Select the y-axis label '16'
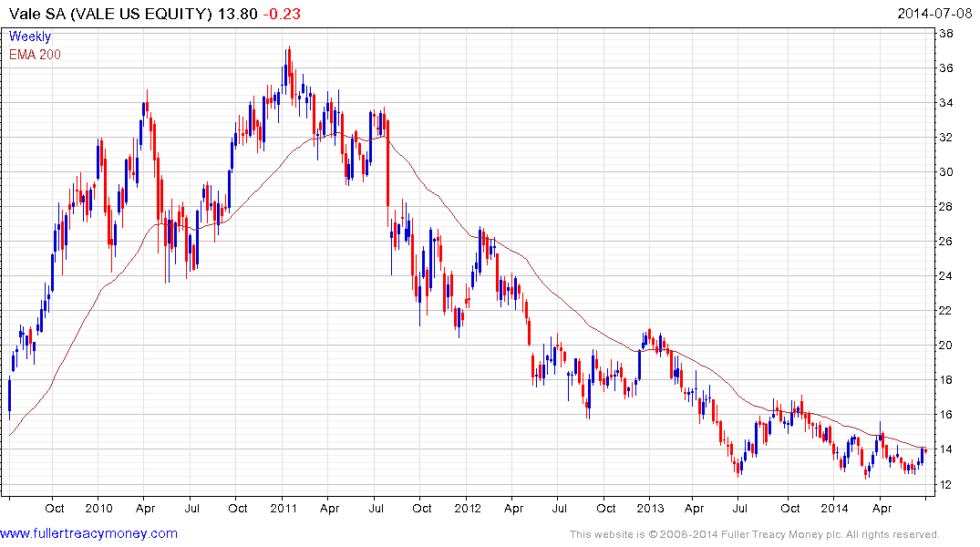 [946, 415]
